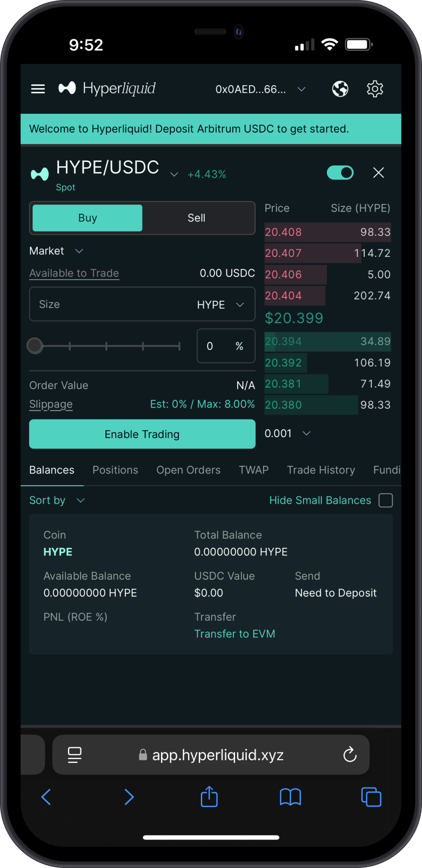Open the hamburger navigation menu
The width and height of the screenshot is (422, 868).
(38, 89)
